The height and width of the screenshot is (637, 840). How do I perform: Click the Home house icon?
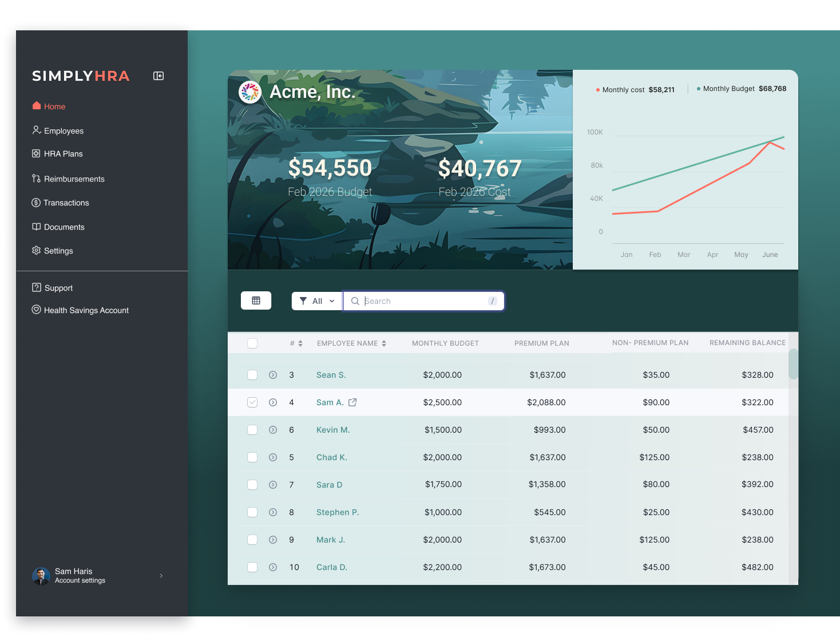37,106
